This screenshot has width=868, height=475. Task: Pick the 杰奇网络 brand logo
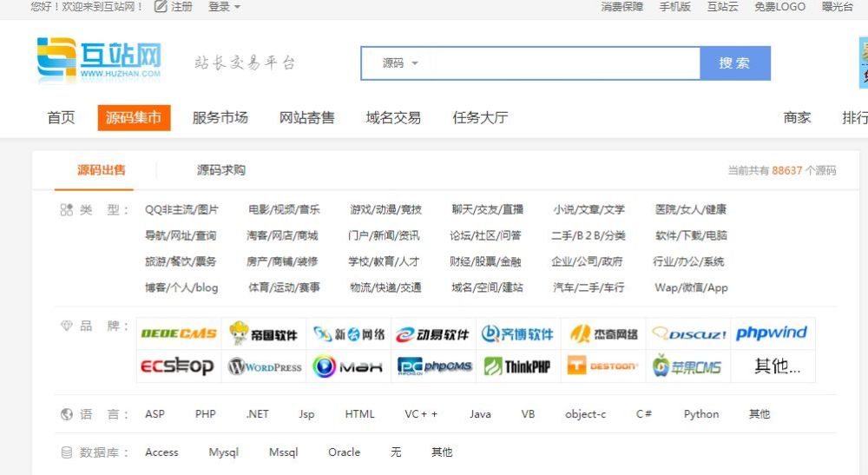[603, 333]
